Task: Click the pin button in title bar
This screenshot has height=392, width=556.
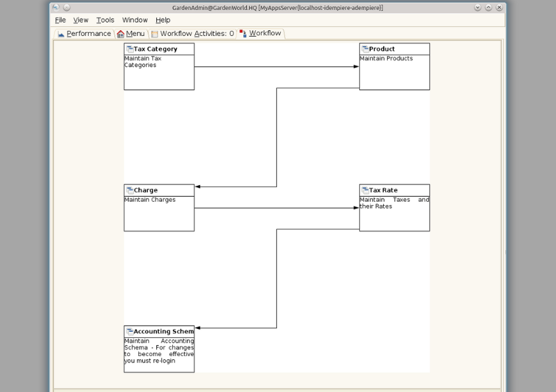Action: pos(67,8)
